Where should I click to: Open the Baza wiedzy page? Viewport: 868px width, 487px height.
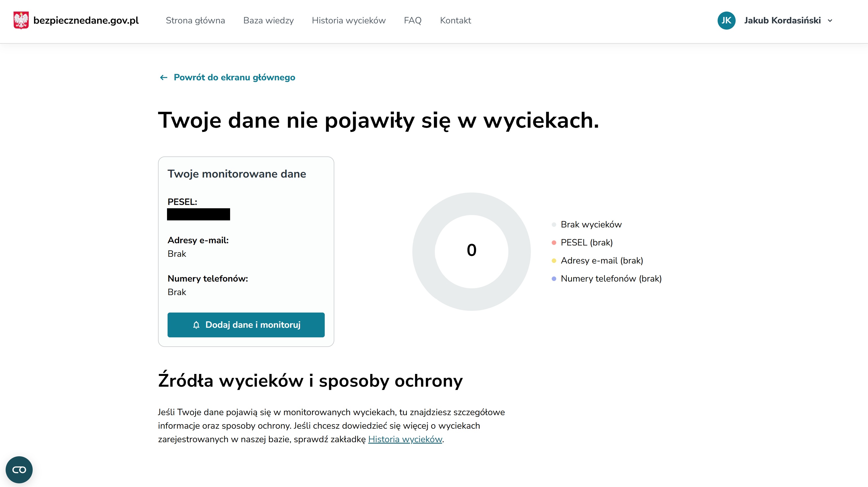(x=268, y=21)
